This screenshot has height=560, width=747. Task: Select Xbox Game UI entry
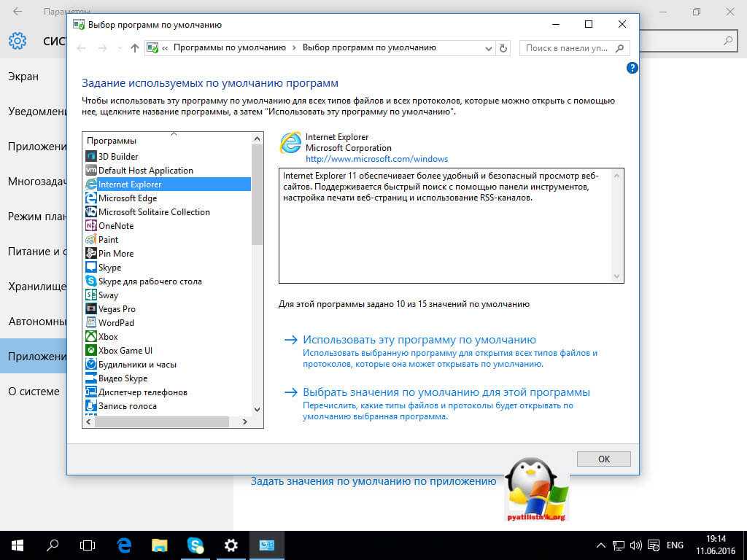[x=125, y=351]
